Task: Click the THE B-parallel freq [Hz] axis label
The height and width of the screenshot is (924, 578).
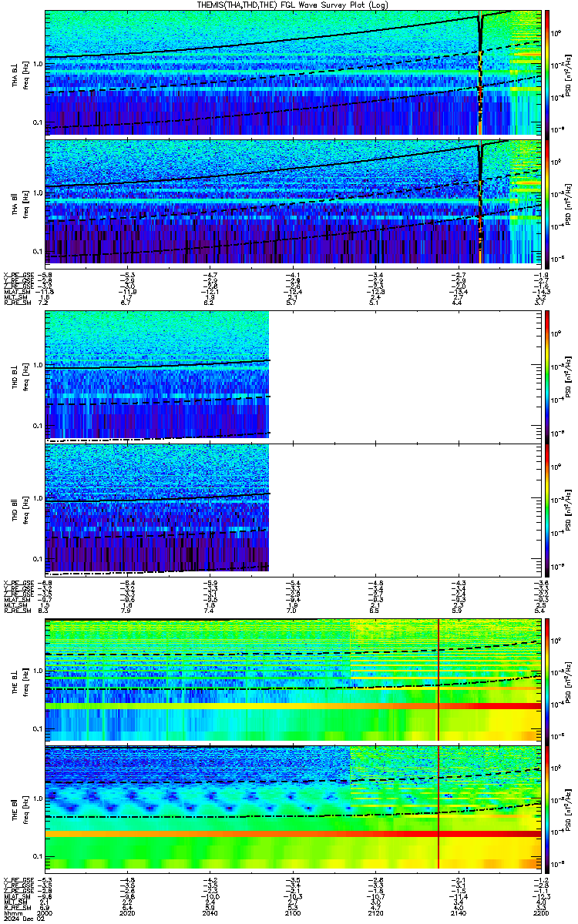Action: (25, 808)
